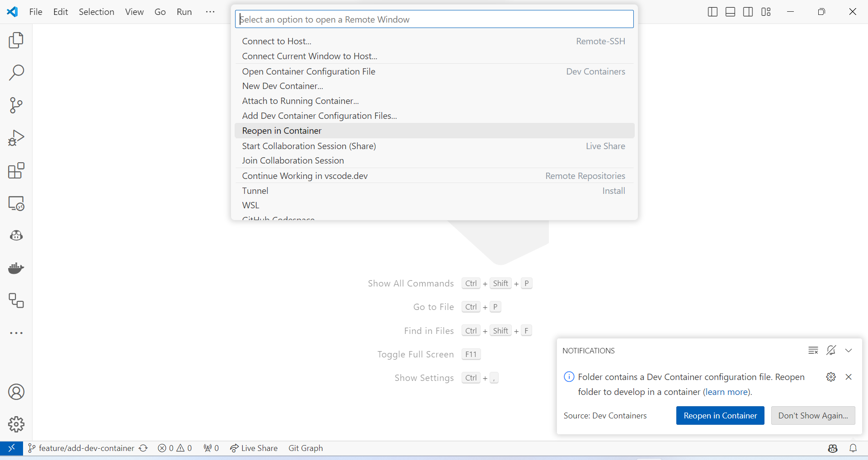Click the Remote Window option search field

[x=434, y=19]
